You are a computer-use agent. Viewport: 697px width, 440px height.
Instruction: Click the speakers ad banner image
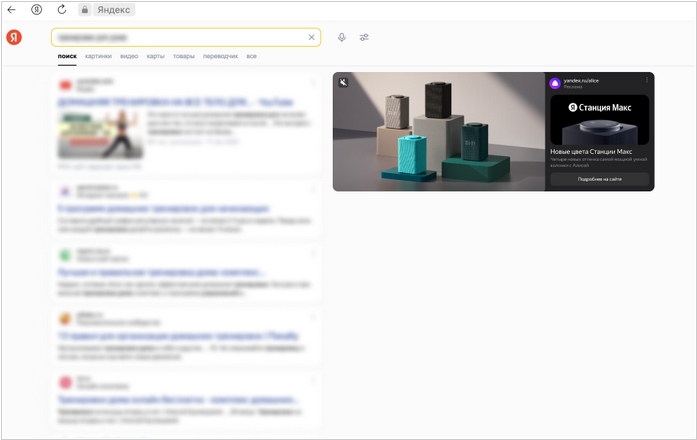[439, 132]
